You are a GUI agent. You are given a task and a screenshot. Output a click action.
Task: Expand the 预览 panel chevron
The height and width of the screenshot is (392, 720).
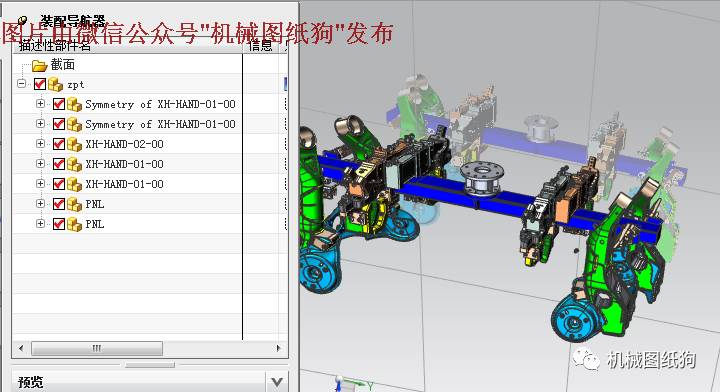(x=277, y=382)
